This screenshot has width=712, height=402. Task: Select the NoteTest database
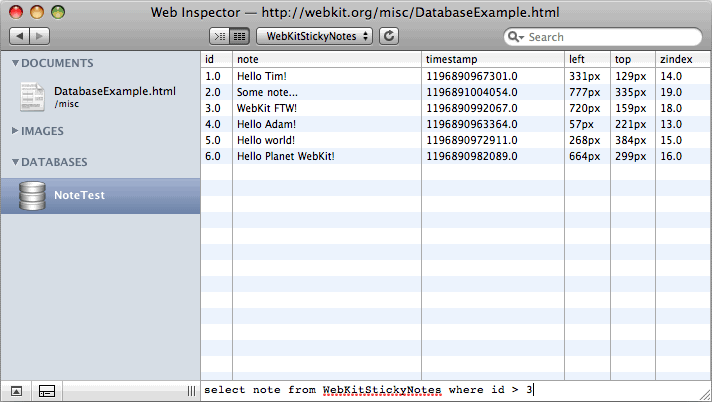coord(100,196)
